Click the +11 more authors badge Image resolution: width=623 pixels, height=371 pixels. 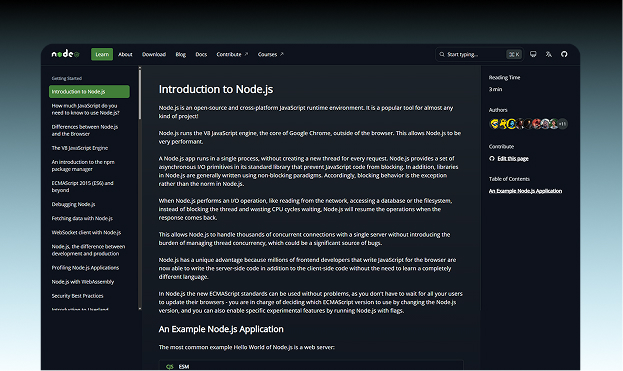tap(563, 124)
